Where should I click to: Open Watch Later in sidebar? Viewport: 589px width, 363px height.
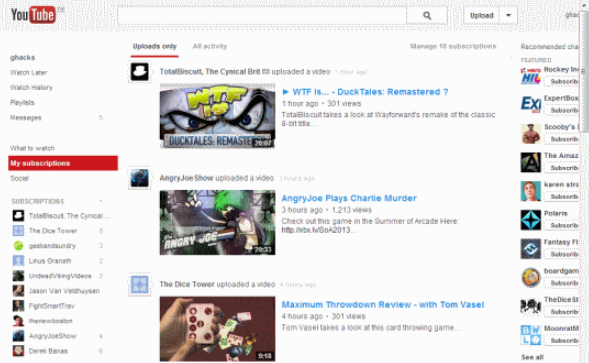click(x=29, y=73)
